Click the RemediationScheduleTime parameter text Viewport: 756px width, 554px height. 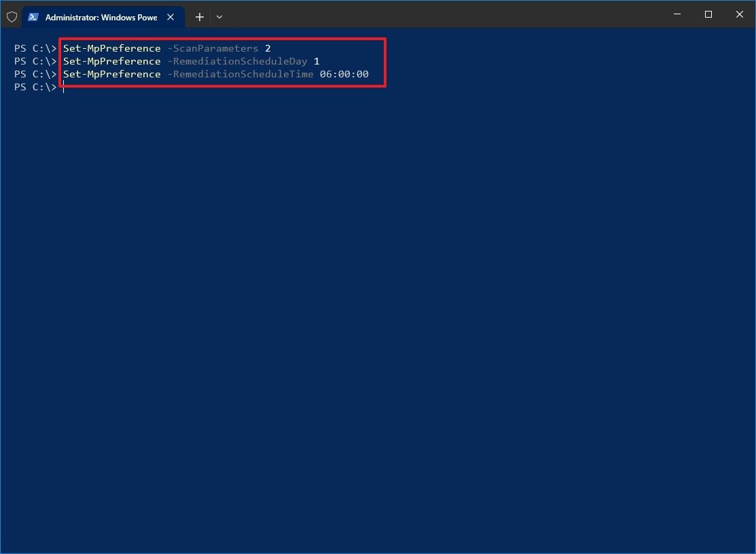[x=241, y=74]
